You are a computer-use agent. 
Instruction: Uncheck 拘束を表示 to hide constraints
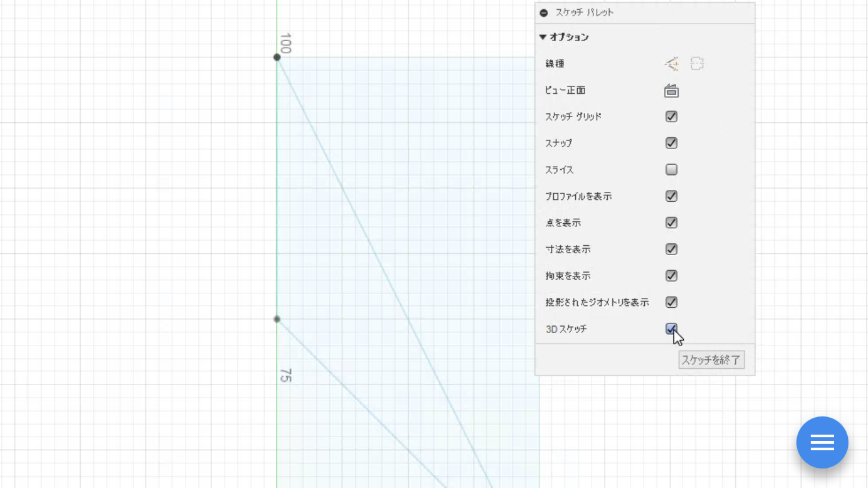tap(671, 276)
